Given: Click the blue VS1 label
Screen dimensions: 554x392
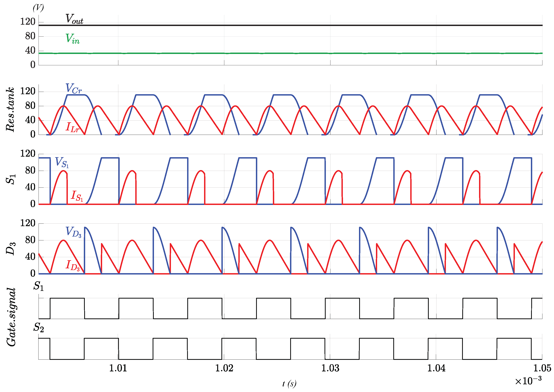Looking at the screenshot, I should [x=62, y=162].
